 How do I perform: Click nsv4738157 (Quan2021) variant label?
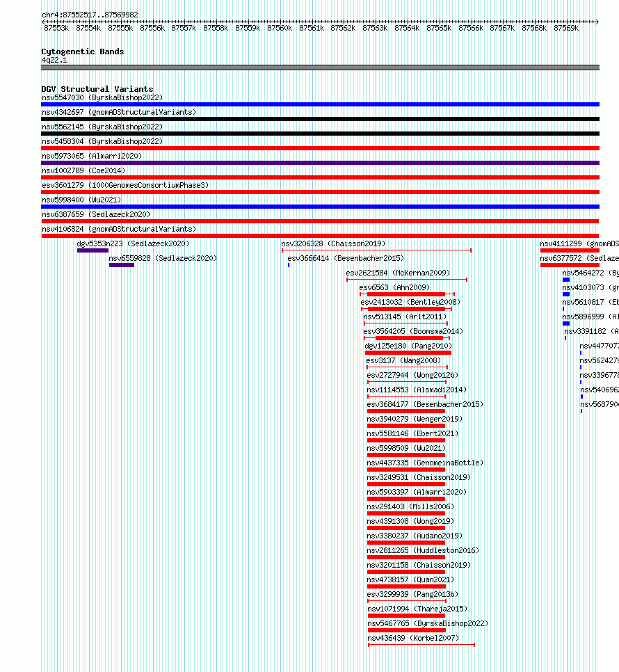pyautogui.click(x=410, y=579)
